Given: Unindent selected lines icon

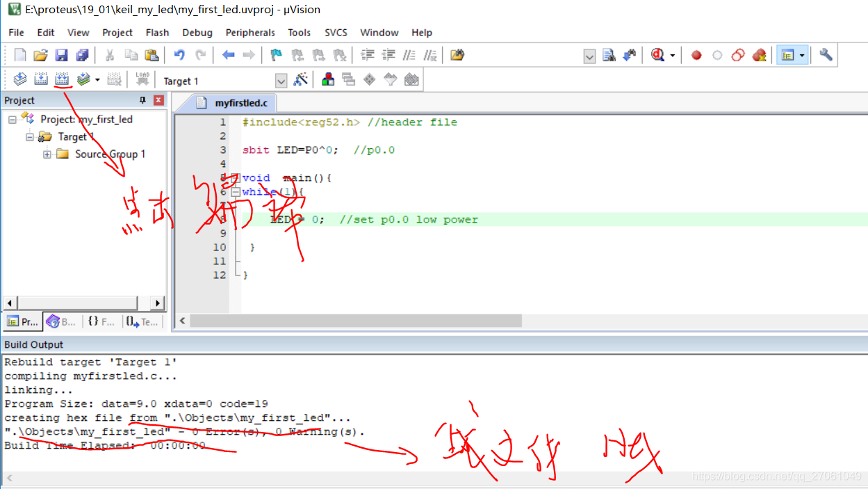Looking at the screenshot, I should click(388, 55).
